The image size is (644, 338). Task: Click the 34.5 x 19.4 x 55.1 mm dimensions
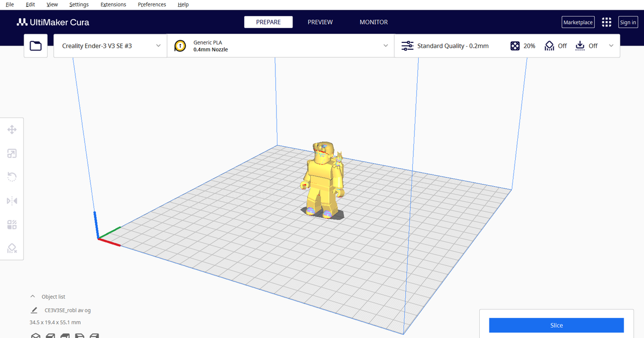pyautogui.click(x=55, y=322)
